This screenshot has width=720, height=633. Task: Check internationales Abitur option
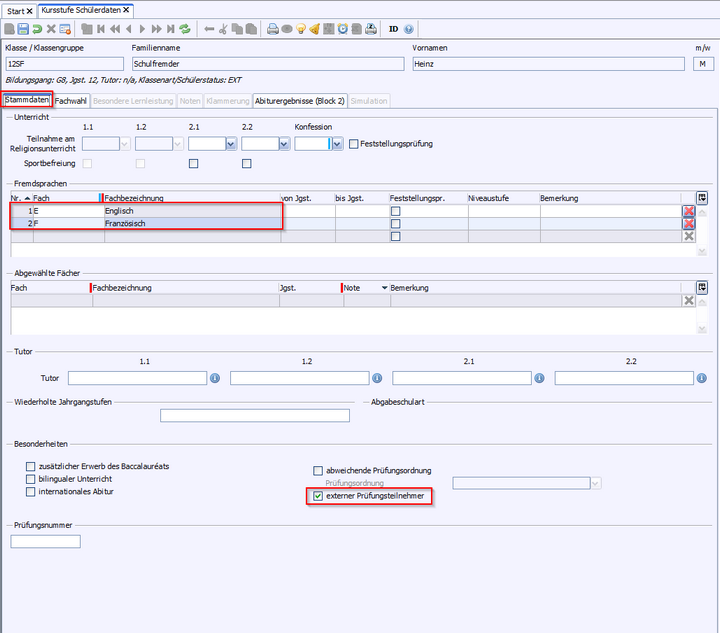(x=31, y=491)
